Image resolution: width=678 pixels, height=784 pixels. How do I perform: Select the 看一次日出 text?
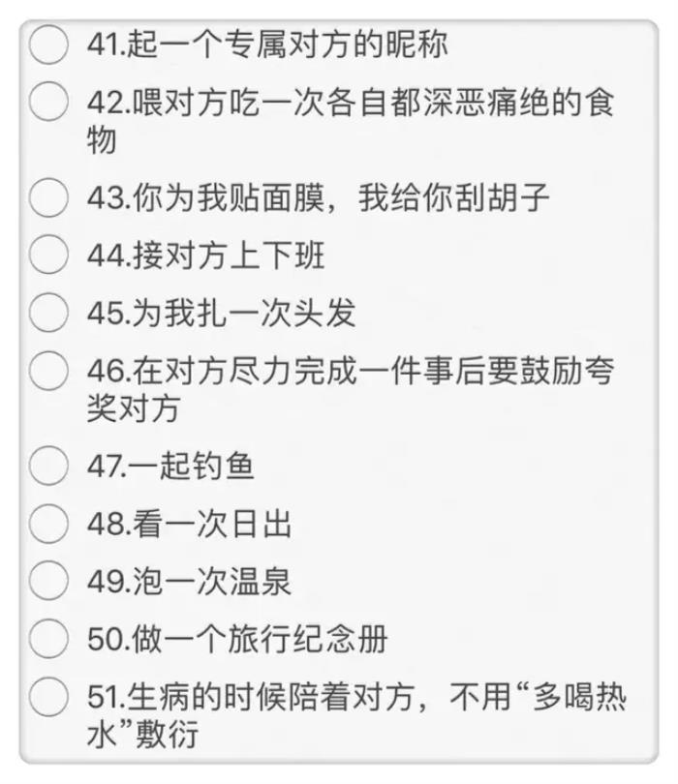point(189,524)
